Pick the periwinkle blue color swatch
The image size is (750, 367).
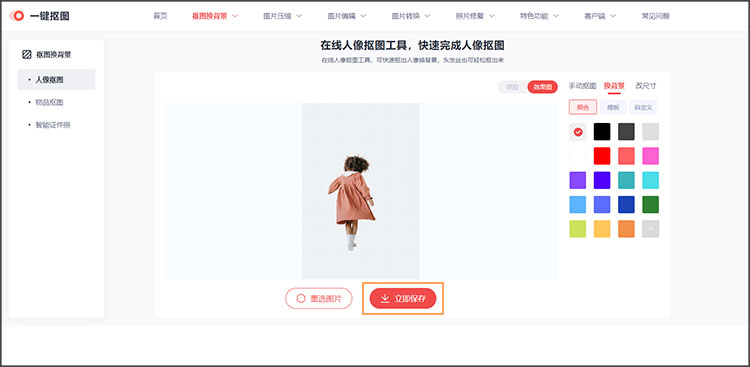coord(602,204)
